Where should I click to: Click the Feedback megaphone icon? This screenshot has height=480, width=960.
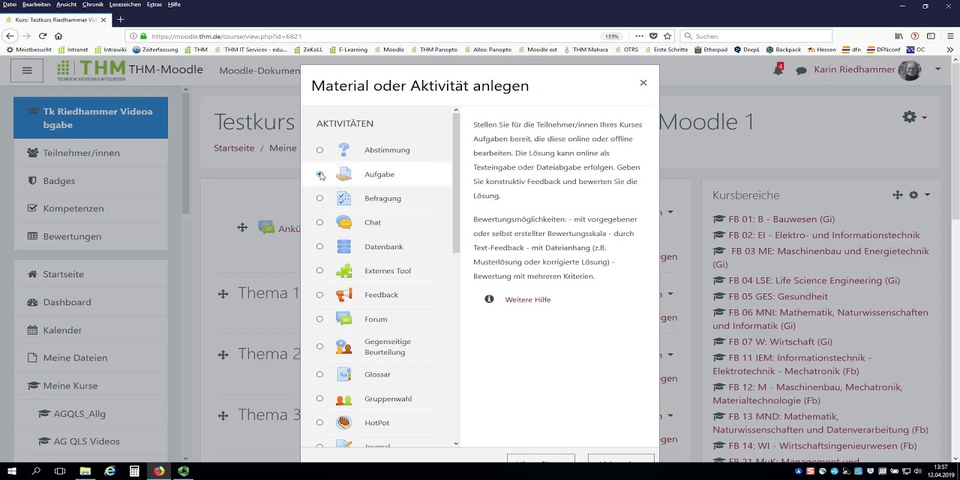[343, 295]
